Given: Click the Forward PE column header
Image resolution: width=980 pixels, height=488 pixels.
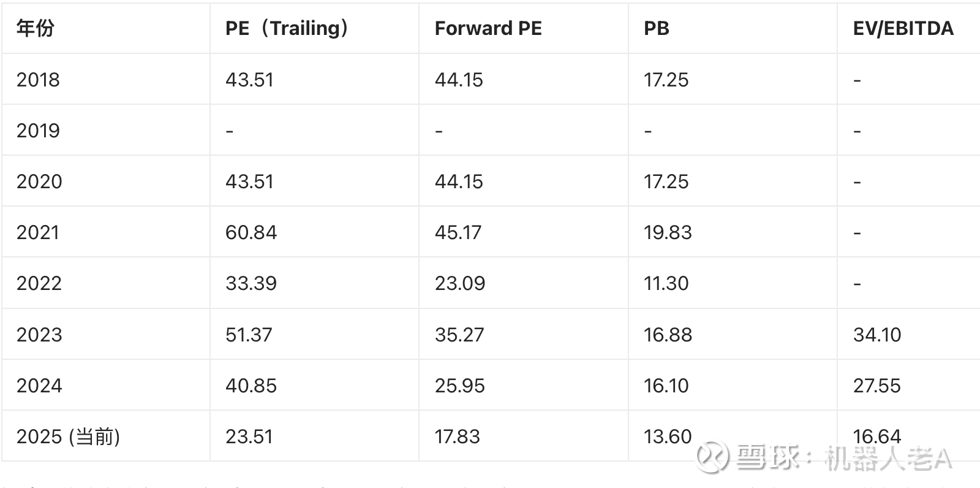Looking at the screenshot, I should coord(488,28).
